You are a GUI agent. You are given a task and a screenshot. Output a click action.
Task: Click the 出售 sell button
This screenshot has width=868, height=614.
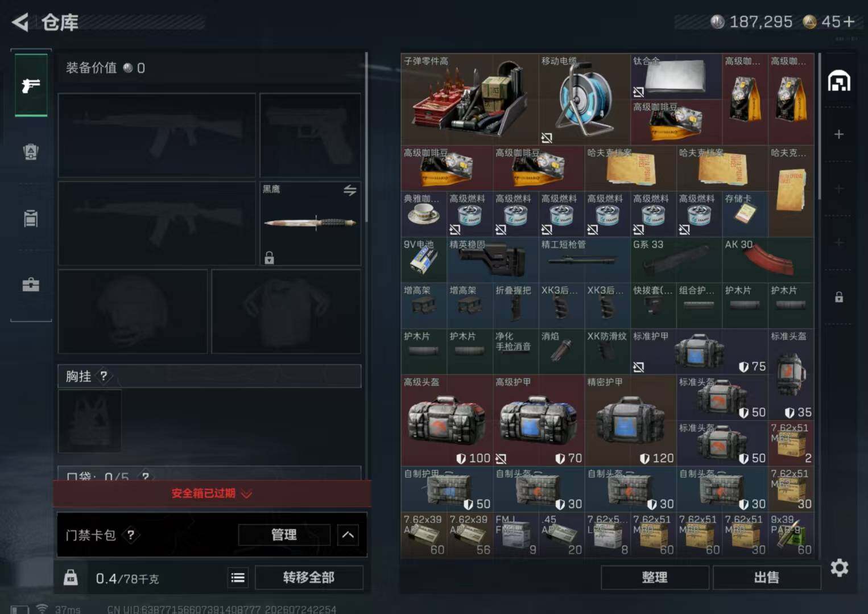(766, 578)
